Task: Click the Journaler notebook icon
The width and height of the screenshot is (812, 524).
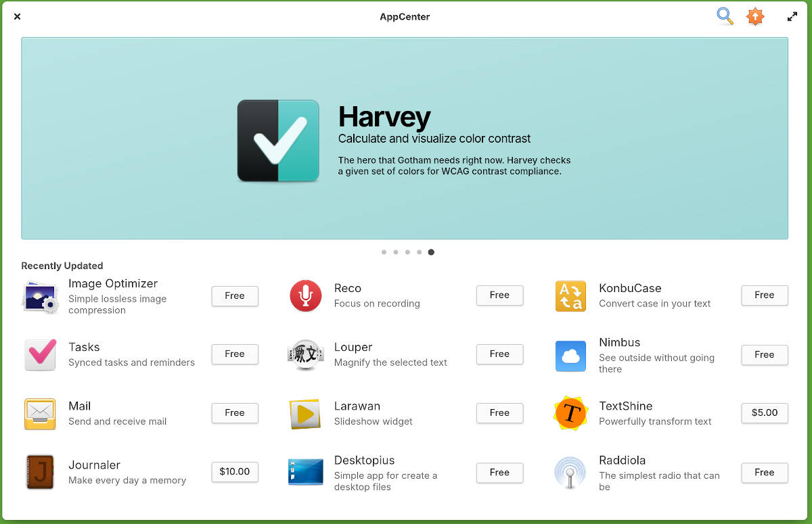Action: pos(41,472)
